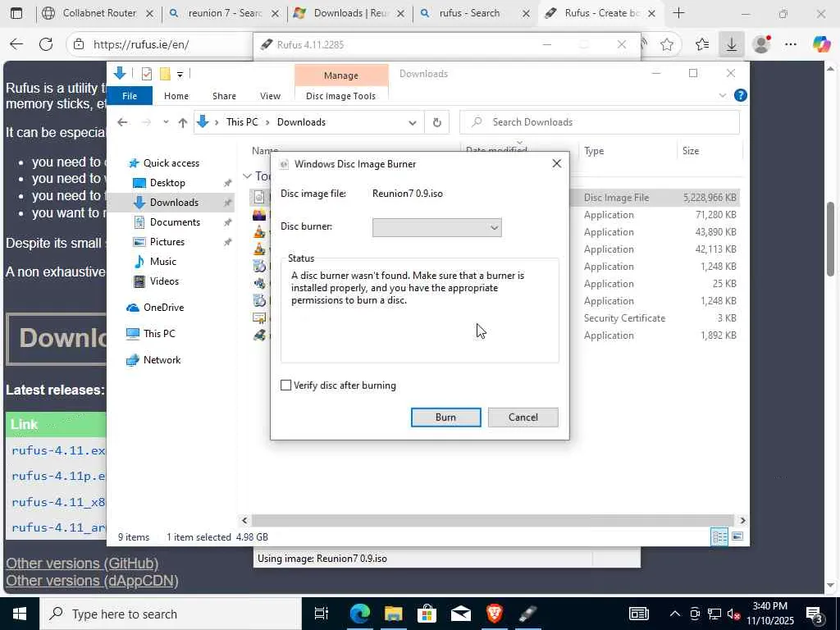Open the File tab in Explorer
This screenshot has width=840, height=630.
130,96
